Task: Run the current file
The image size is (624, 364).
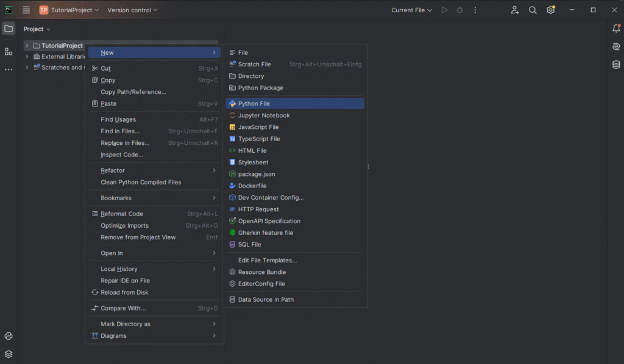Action: (x=444, y=10)
